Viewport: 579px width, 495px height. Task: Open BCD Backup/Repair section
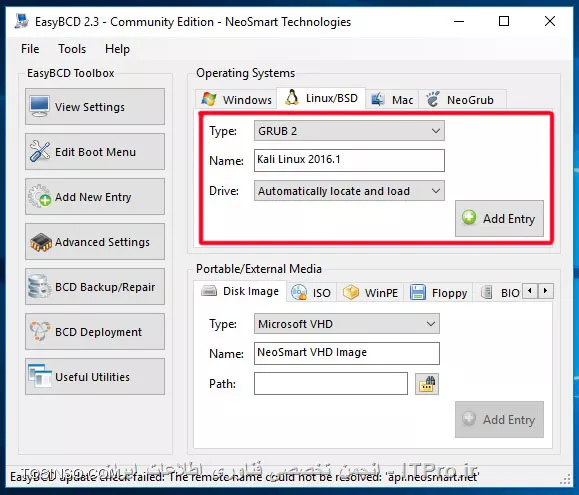tap(95, 287)
